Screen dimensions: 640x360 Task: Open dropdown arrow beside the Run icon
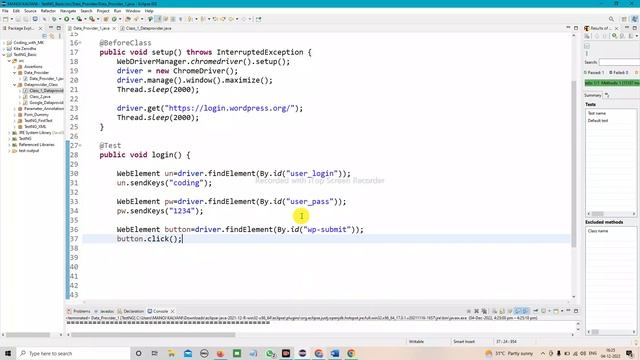pos(72,19)
